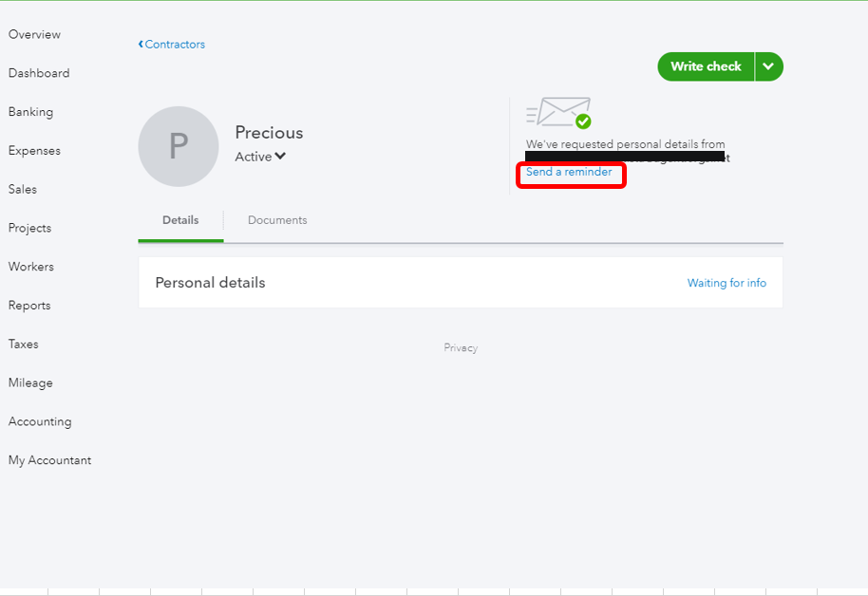
Task: Click the Precious contractor avatar circle
Action: tap(179, 146)
